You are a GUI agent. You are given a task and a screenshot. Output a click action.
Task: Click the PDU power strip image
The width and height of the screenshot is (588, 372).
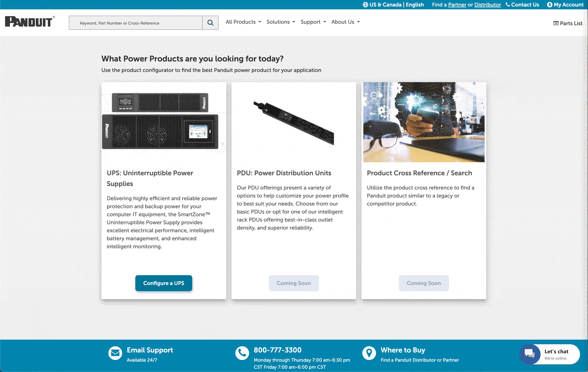(294, 123)
